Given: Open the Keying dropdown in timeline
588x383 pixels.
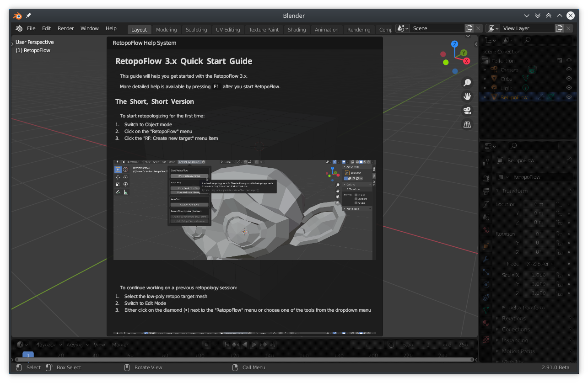Looking at the screenshot, I should (77, 345).
